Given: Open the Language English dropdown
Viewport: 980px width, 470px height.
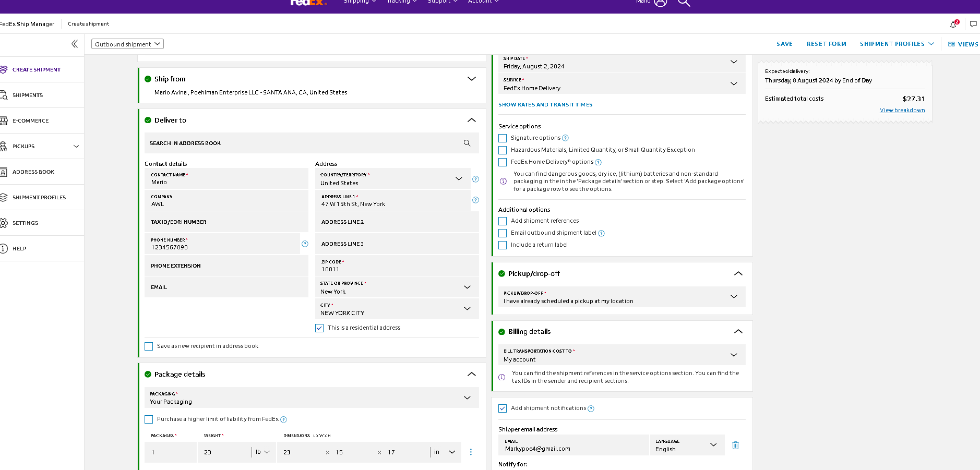Looking at the screenshot, I should 687,445.
